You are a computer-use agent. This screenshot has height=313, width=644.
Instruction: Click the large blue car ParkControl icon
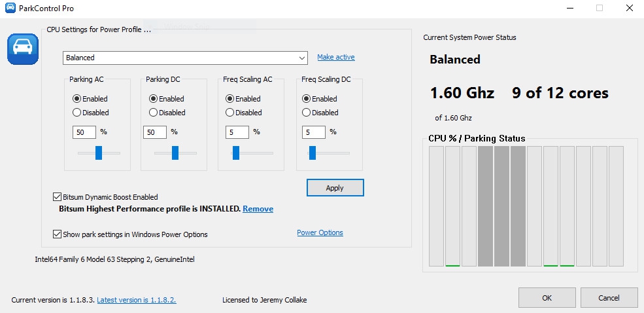[x=23, y=49]
